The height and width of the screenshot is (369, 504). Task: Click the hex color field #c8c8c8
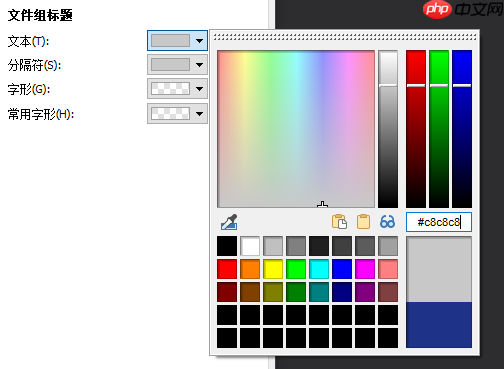click(x=439, y=222)
